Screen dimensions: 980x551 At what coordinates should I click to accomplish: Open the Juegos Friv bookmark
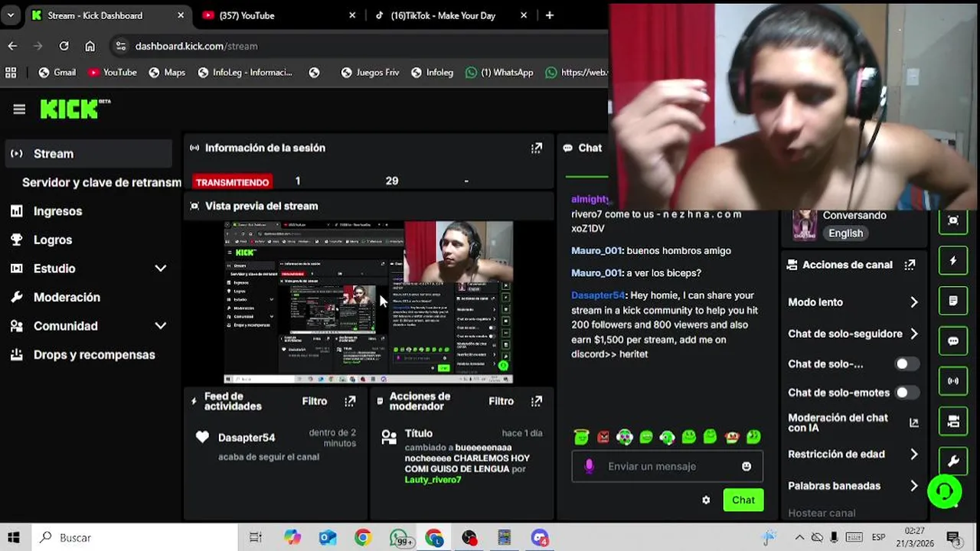(371, 73)
